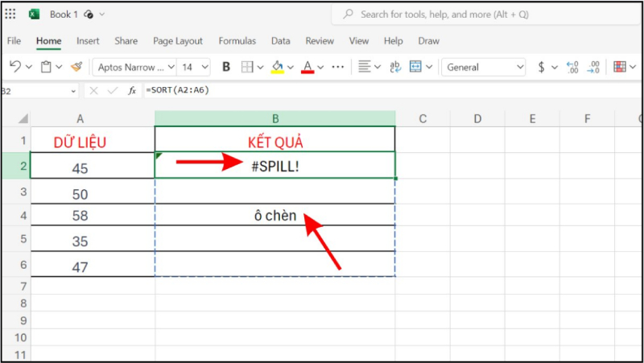
Task: Open the Review tab
Action: pos(320,41)
